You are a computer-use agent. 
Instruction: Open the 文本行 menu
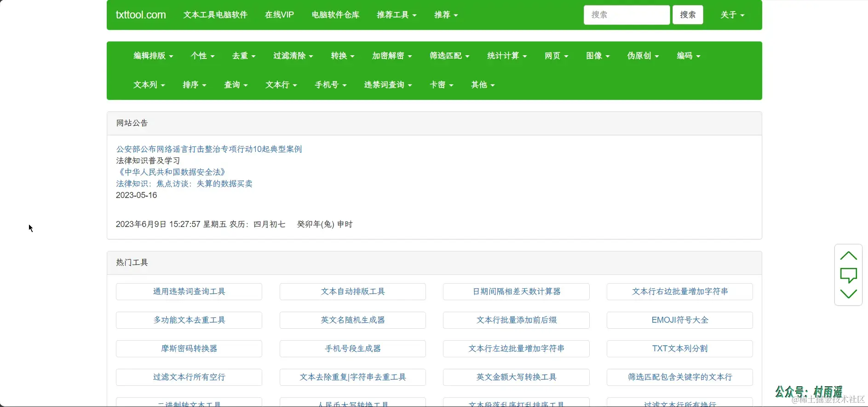(x=281, y=85)
